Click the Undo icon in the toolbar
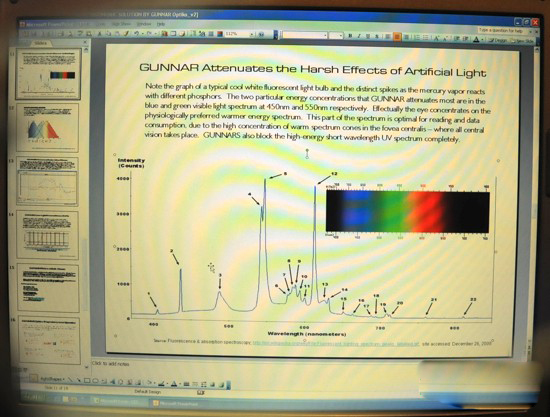550x417 pixels. (x=136, y=34)
